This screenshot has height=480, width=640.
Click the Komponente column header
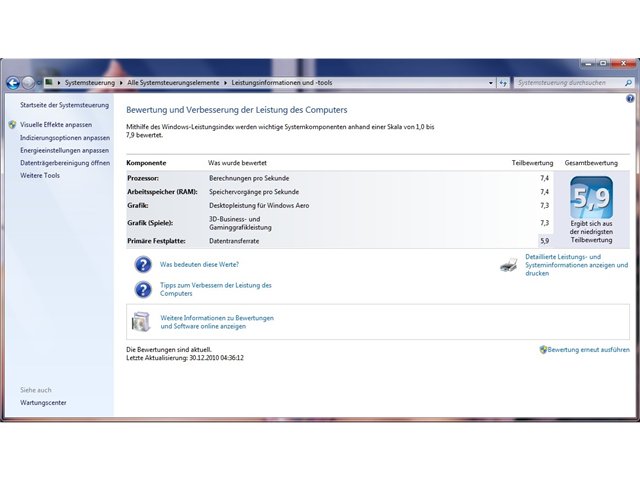(146, 163)
